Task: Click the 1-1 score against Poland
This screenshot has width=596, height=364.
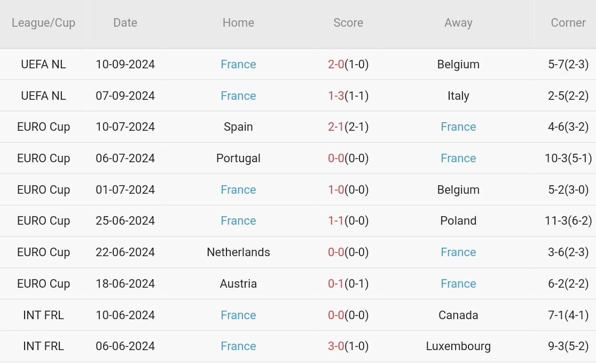Action: pyautogui.click(x=336, y=221)
